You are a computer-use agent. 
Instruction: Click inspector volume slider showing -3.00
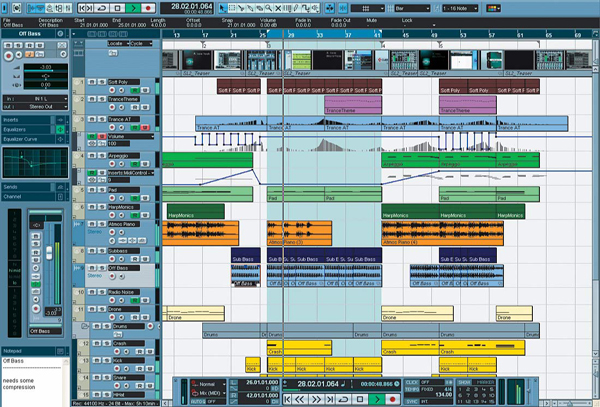coord(46,68)
